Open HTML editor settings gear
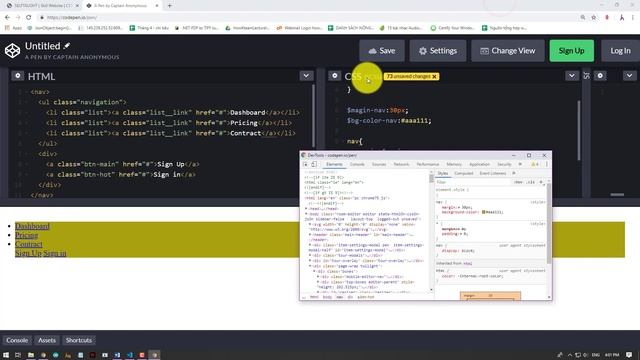Viewport: 640px width, 360px height. [17, 76]
